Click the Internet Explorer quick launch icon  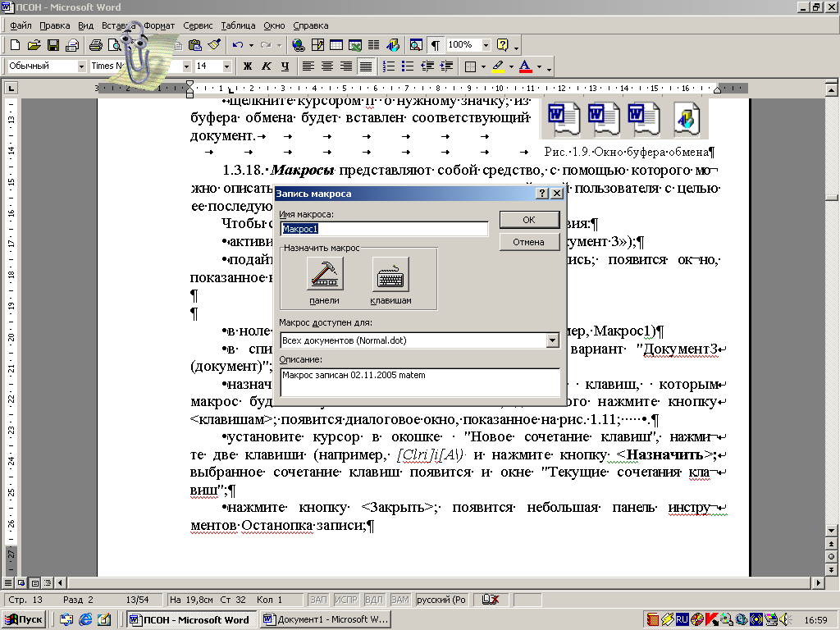click(x=85, y=620)
